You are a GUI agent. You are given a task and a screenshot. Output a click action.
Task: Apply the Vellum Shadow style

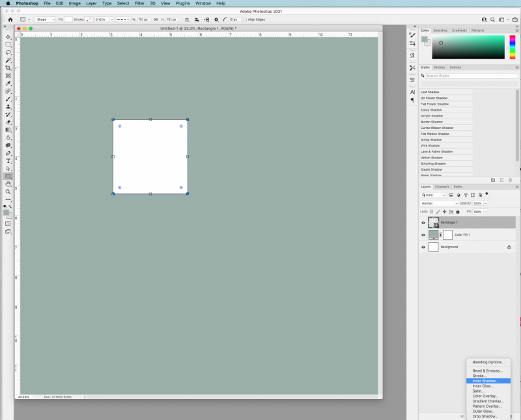click(446, 158)
